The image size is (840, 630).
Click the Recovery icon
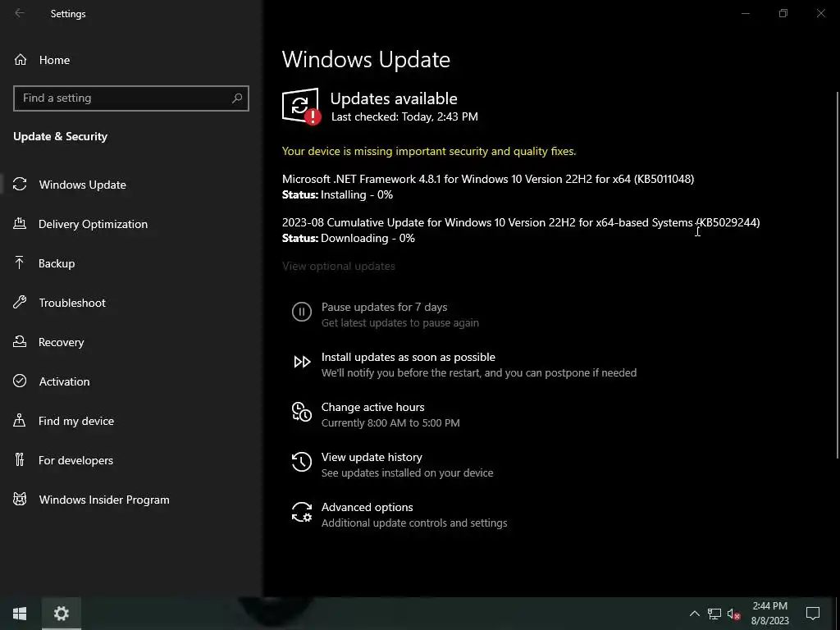click(x=20, y=342)
